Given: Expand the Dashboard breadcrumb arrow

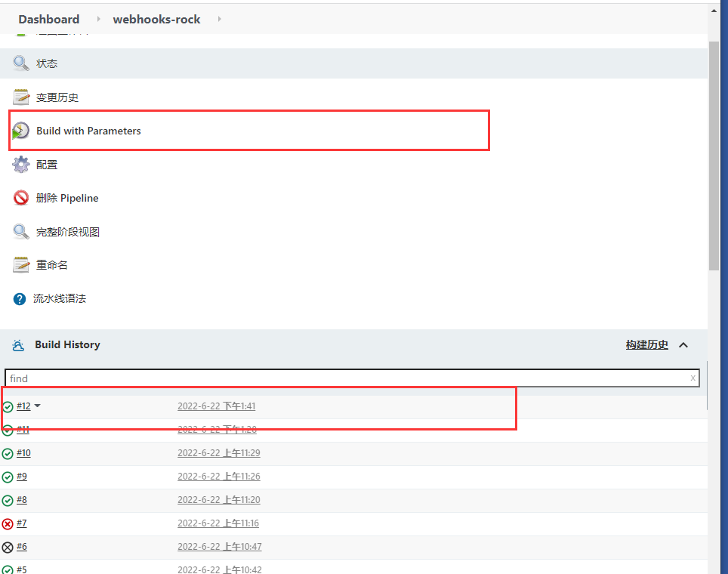Looking at the screenshot, I should click(98, 19).
